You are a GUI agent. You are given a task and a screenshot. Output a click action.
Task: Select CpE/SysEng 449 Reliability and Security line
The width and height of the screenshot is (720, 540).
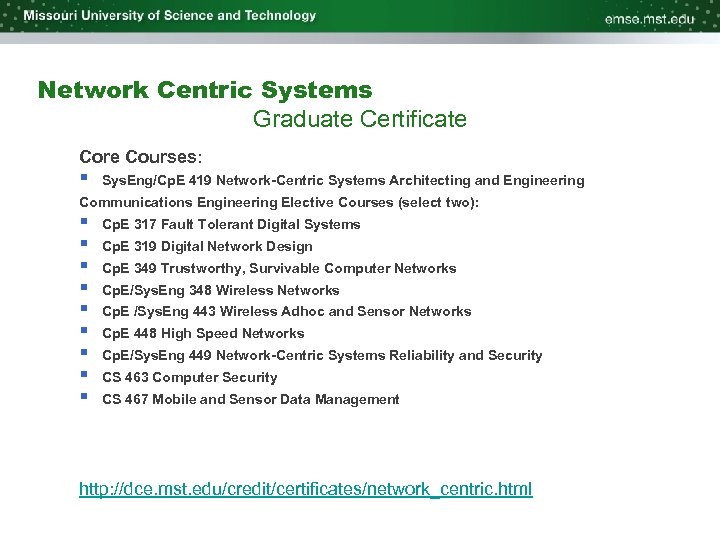322,355
